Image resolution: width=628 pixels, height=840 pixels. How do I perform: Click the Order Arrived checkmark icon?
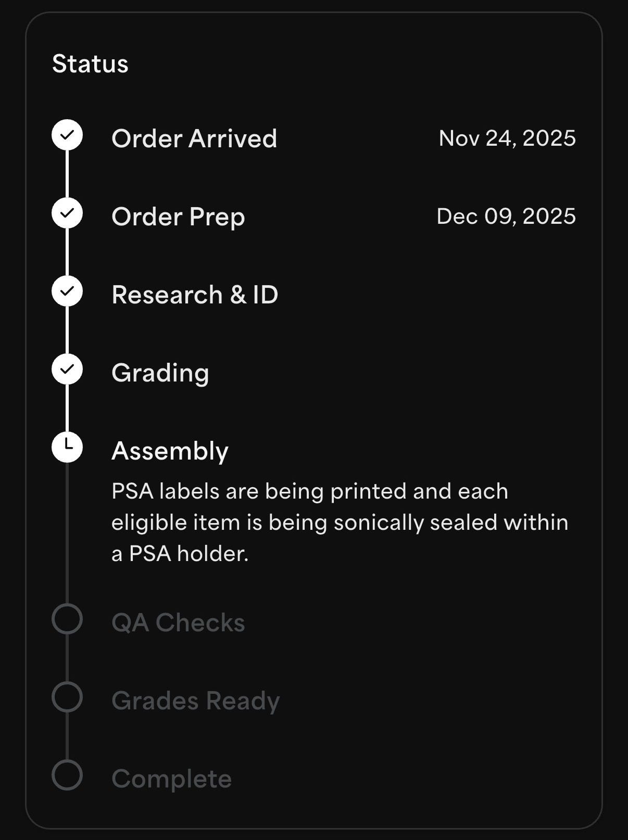click(67, 135)
